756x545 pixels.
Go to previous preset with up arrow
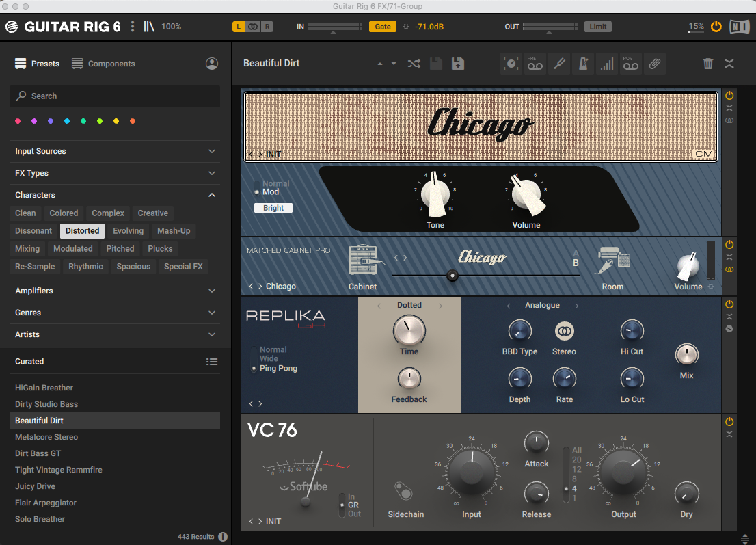click(380, 64)
